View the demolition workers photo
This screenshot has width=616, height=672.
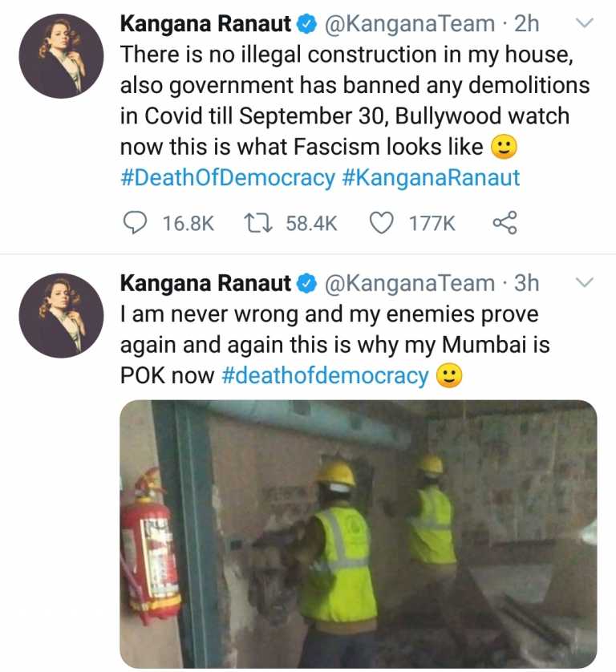tap(359, 533)
